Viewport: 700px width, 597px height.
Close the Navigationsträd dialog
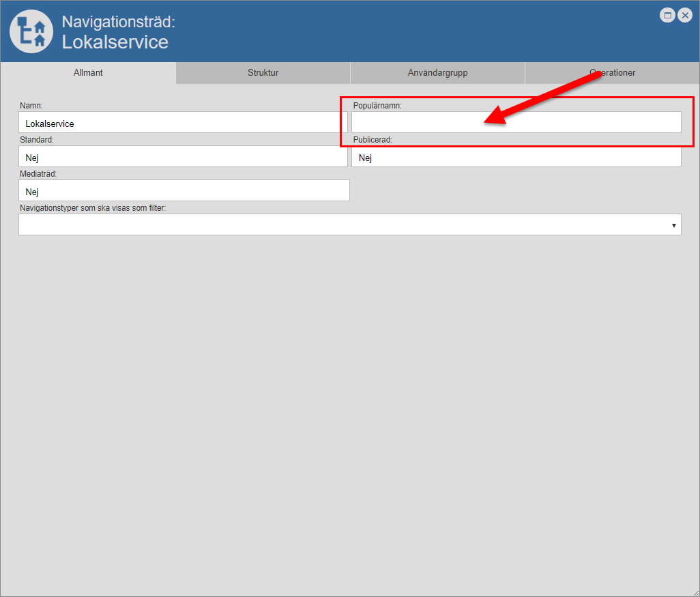(x=685, y=16)
